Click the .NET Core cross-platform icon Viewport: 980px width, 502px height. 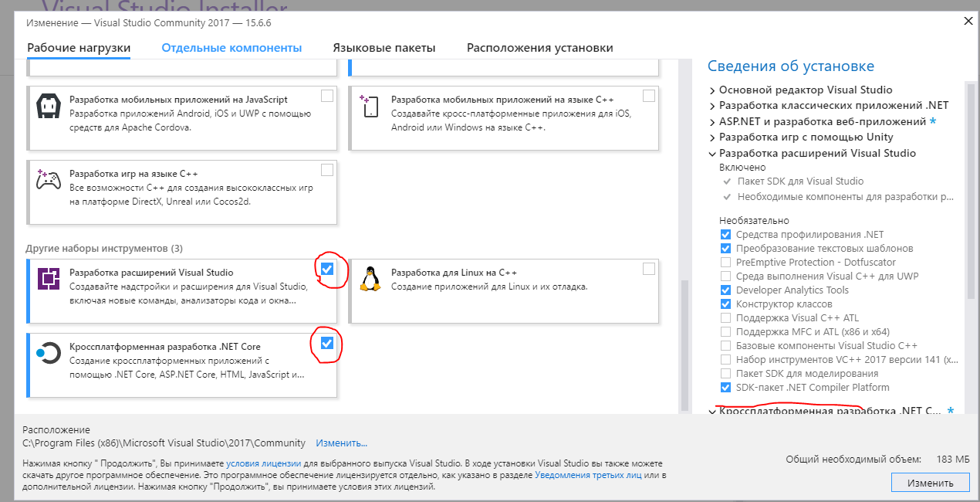[48, 353]
